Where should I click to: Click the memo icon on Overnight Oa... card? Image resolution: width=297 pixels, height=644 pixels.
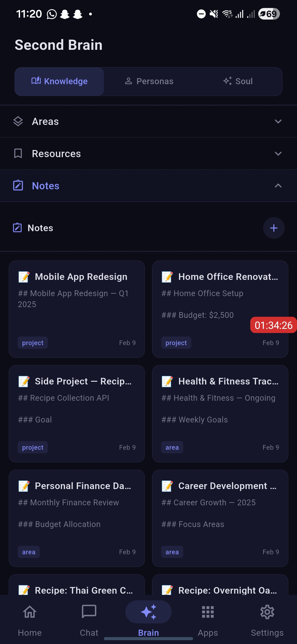coord(167,590)
